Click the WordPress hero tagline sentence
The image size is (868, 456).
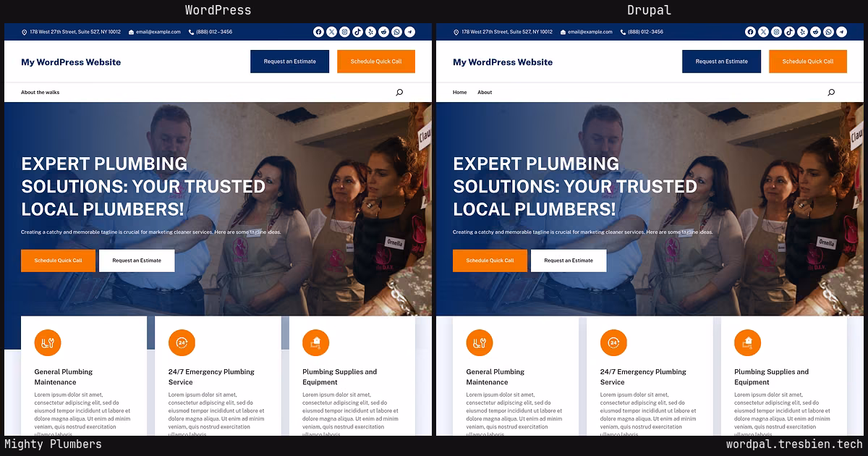coord(151,232)
